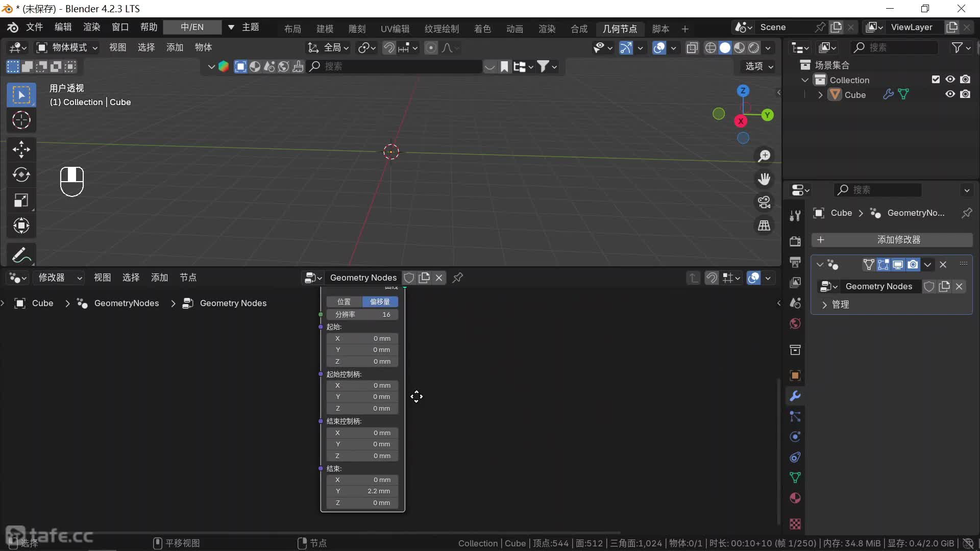Hide the Cube object in outliner
Screen dimensions: 980x551
tap(950, 94)
